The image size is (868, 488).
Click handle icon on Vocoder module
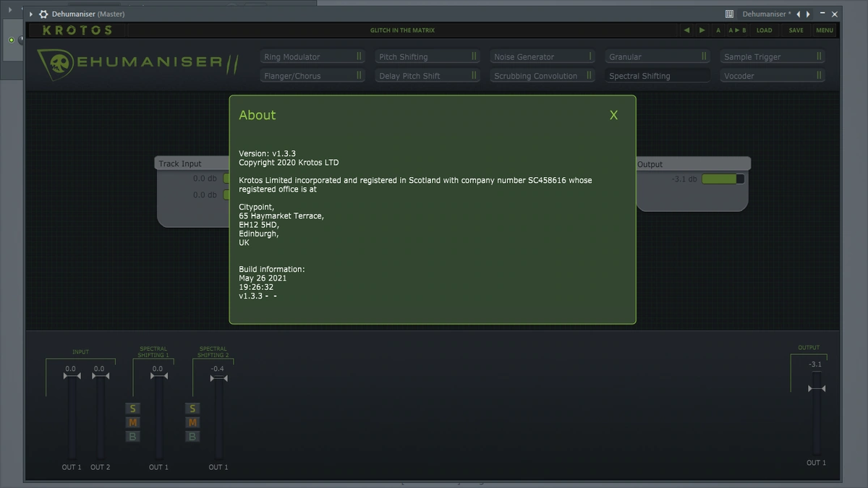coord(819,75)
